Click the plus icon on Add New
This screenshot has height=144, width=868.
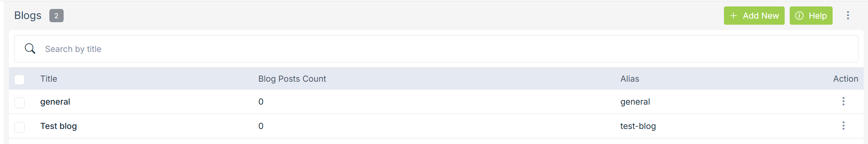[733, 16]
